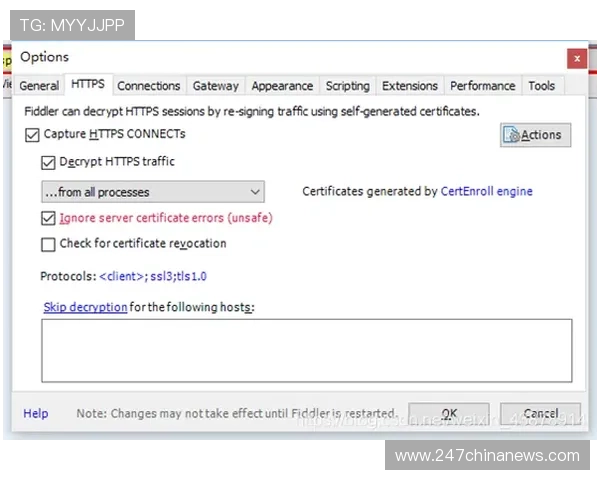
Task: Open the '...from all processes' dropdown
Action: [x=152, y=191]
